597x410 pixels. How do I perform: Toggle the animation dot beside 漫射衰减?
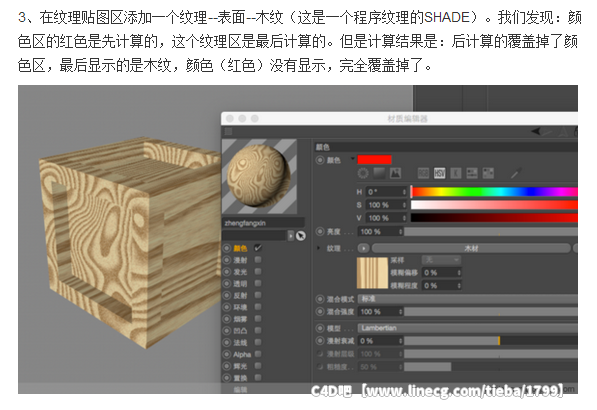(x=320, y=341)
